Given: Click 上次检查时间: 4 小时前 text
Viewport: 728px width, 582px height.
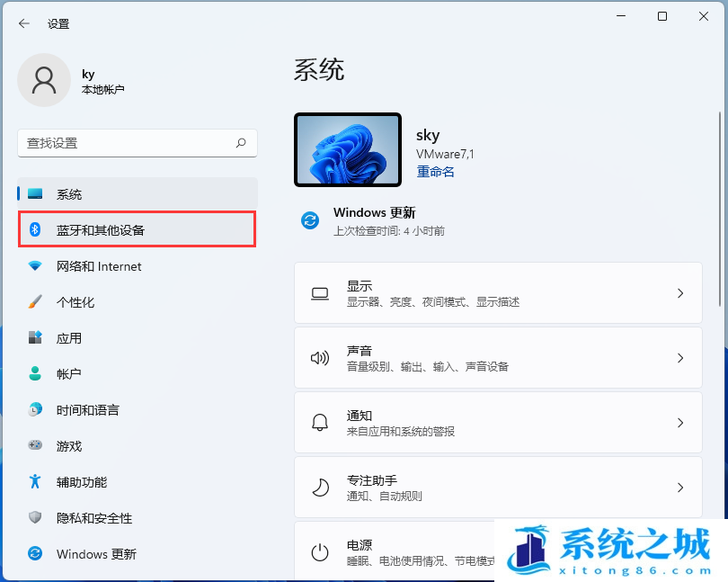Looking at the screenshot, I should (x=388, y=231).
